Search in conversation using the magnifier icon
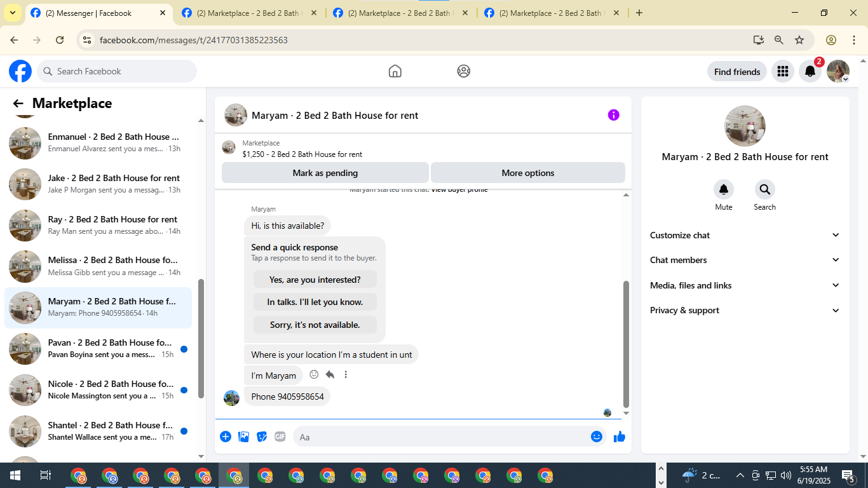The height and width of the screenshot is (488, 868). pyautogui.click(x=765, y=189)
